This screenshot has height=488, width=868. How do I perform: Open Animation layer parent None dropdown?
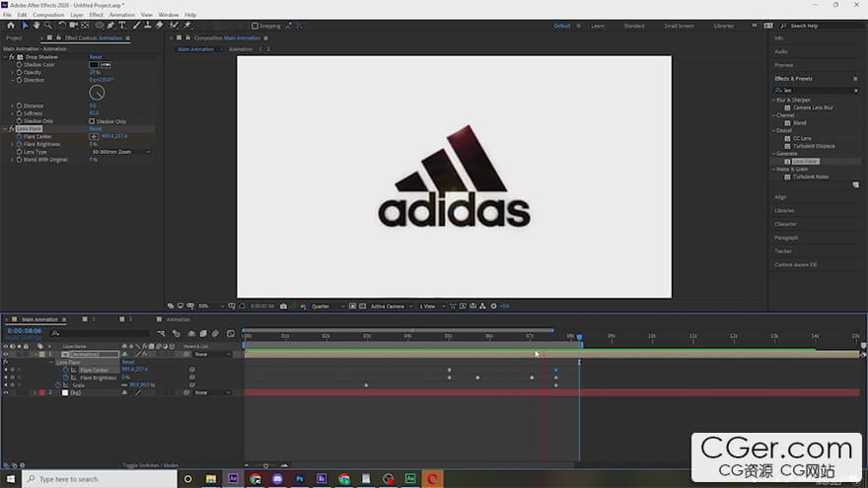(x=213, y=354)
